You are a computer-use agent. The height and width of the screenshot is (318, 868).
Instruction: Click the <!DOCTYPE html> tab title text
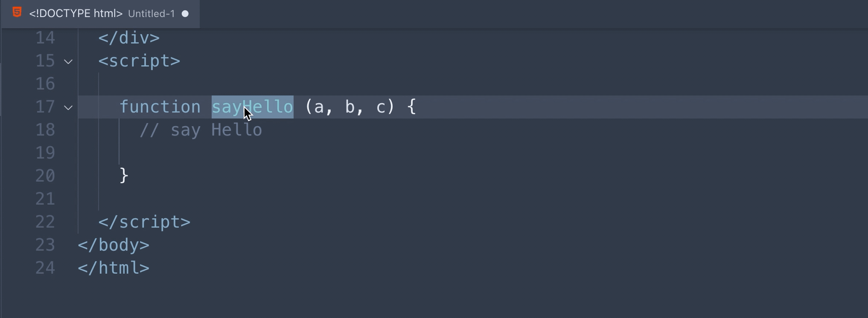pos(76,14)
